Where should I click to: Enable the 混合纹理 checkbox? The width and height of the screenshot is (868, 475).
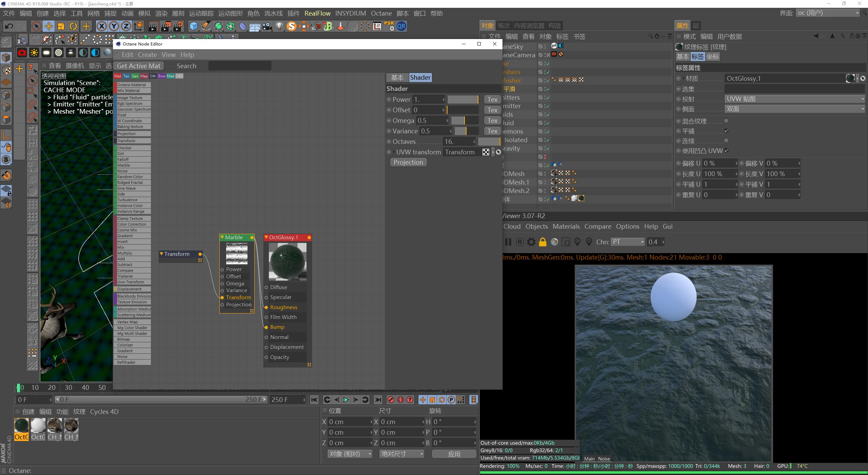point(726,121)
